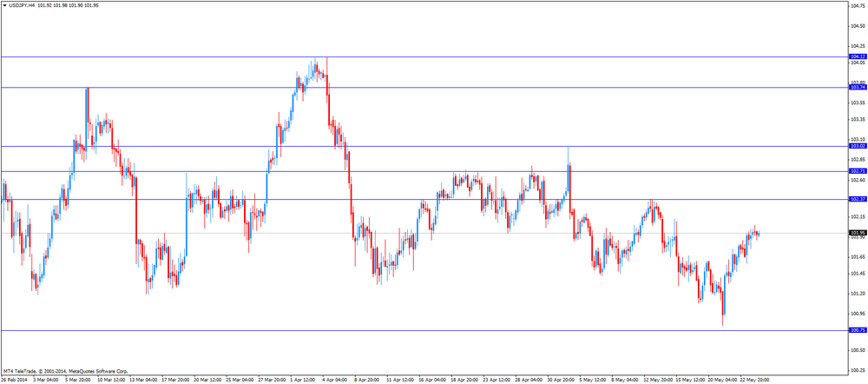Click the 101.65 price scale value
Image resolution: width=868 pixels, height=384 pixels.
pos(858,256)
